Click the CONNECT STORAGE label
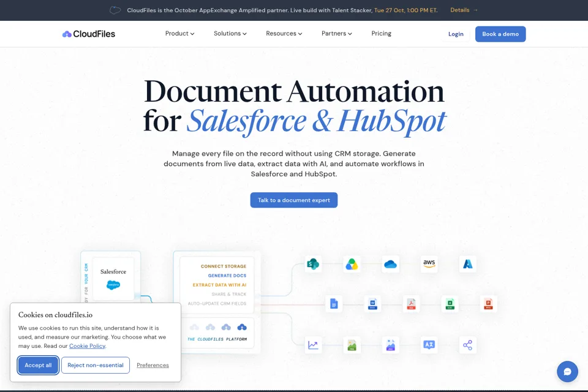Screen dimensions: 588x392 tap(224, 266)
